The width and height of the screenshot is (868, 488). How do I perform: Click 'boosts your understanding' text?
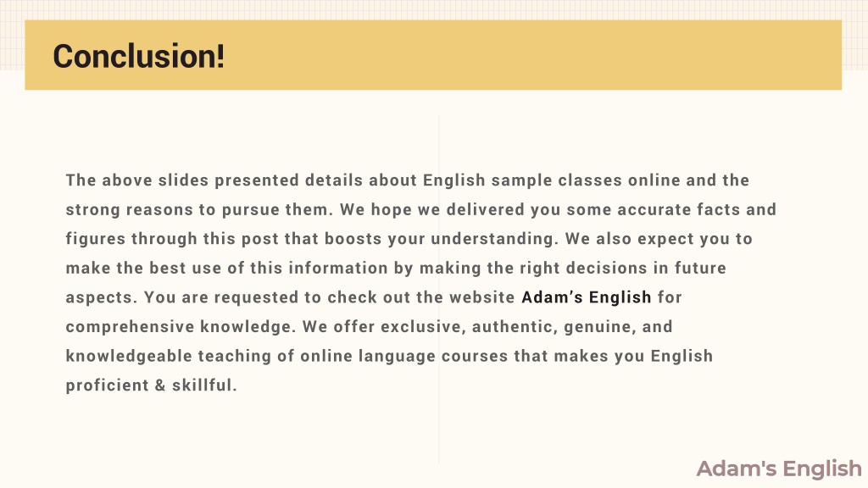(439, 239)
